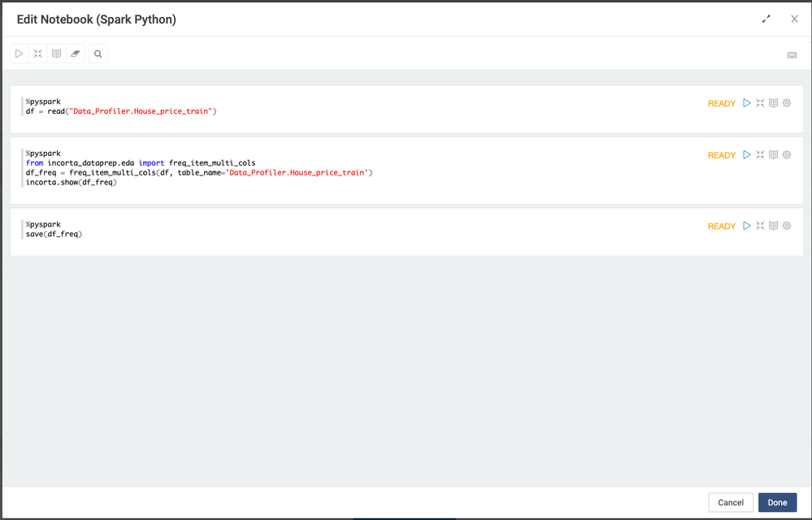
Task: Open the search code magnifier tool
Action: pyautogui.click(x=98, y=54)
